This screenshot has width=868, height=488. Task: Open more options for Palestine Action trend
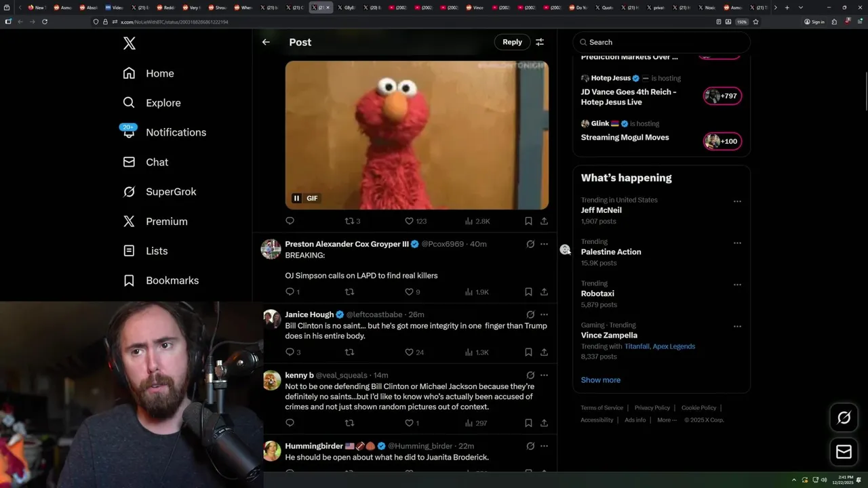pos(737,243)
